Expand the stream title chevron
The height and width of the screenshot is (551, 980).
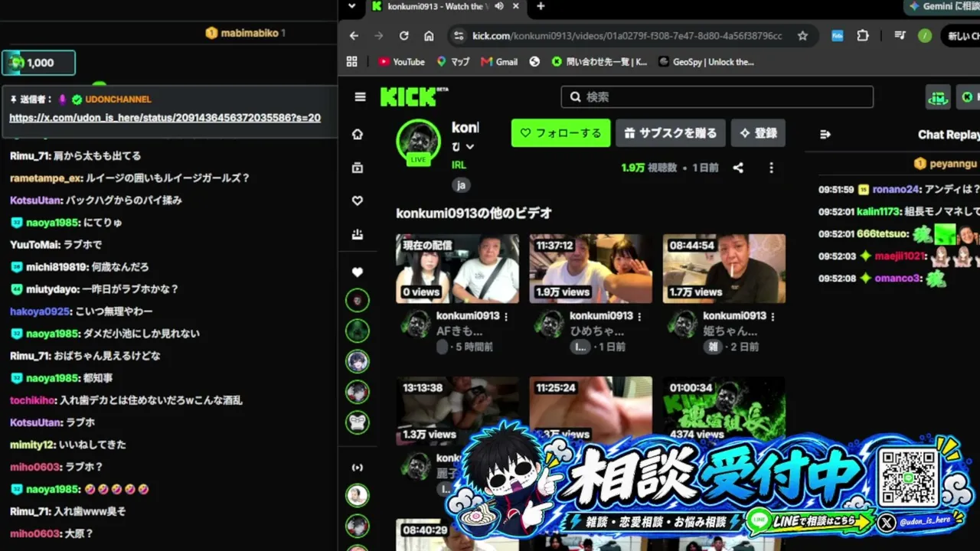[470, 147]
